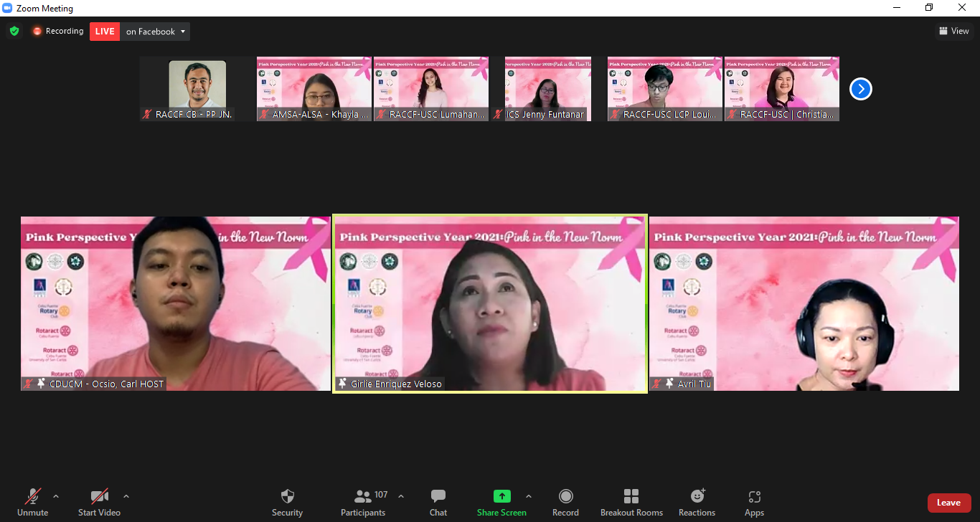Screen dimensions: 980x522
Task: Expand audio options arrow beside Unmute
Action: (x=56, y=496)
